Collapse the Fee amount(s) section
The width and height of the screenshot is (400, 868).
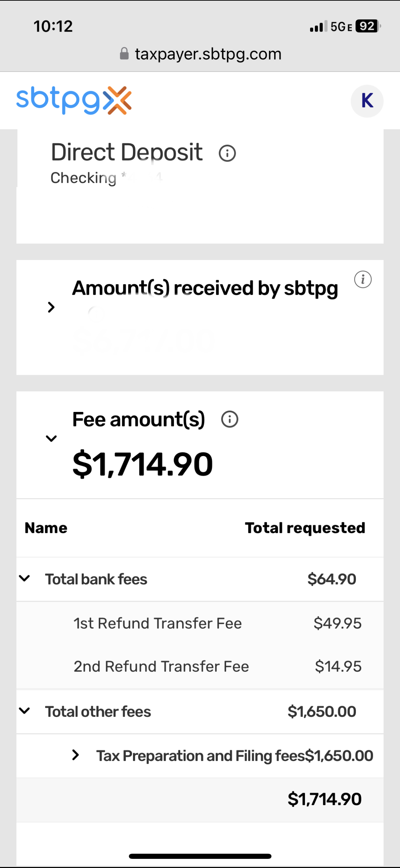point(51,438)
